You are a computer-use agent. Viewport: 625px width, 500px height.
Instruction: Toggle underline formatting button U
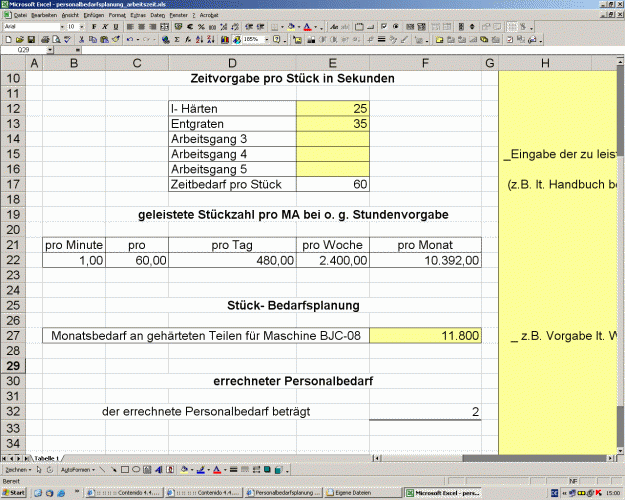[x=116, y=27]
